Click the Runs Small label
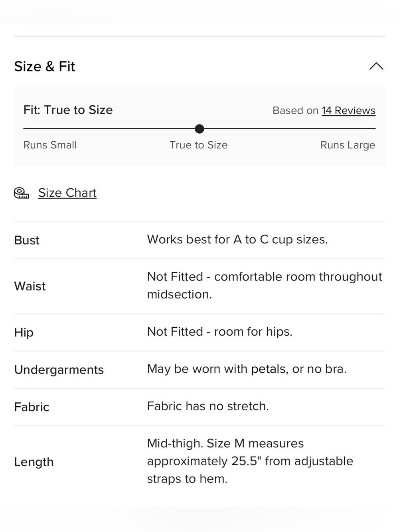Screen dimensions: 399x532 click(x=50, y=145)
